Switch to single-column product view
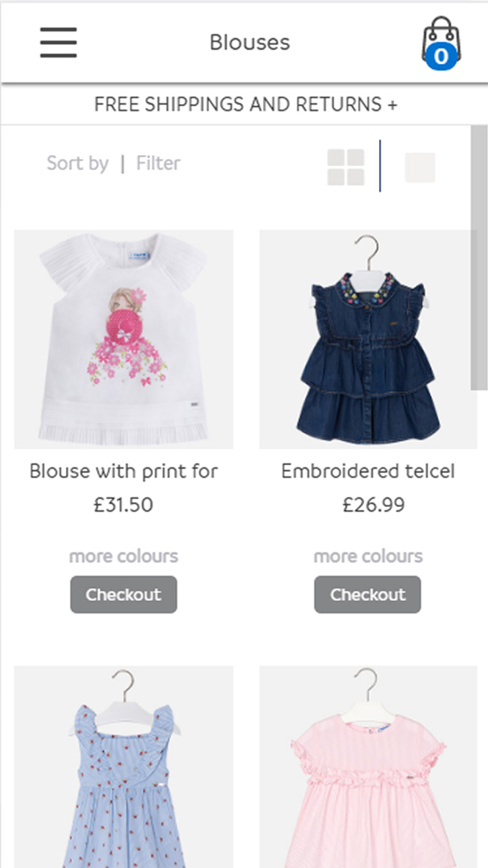Screen dimensions: 488x868 coord(420,167)
